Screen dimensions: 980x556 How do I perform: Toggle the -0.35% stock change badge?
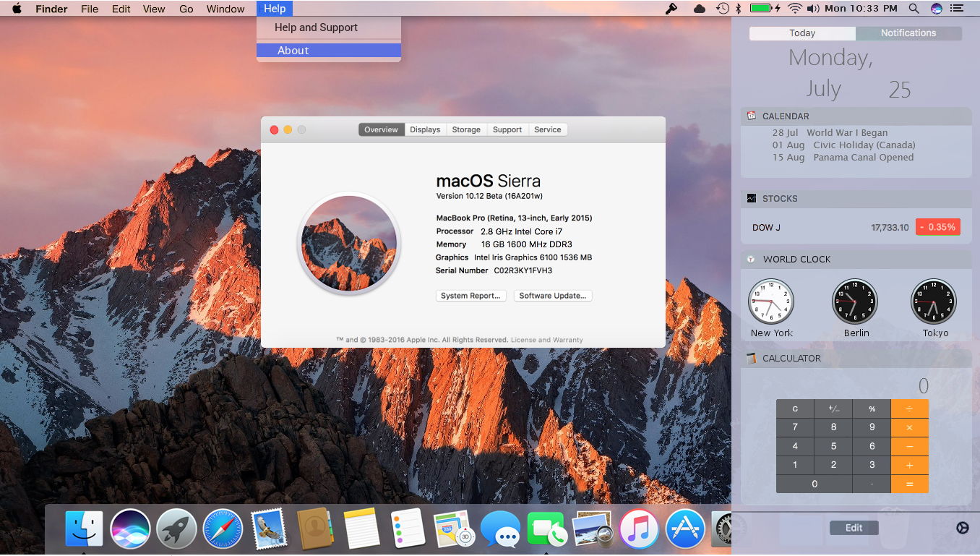pyautogui.click(x=937, y=227)
